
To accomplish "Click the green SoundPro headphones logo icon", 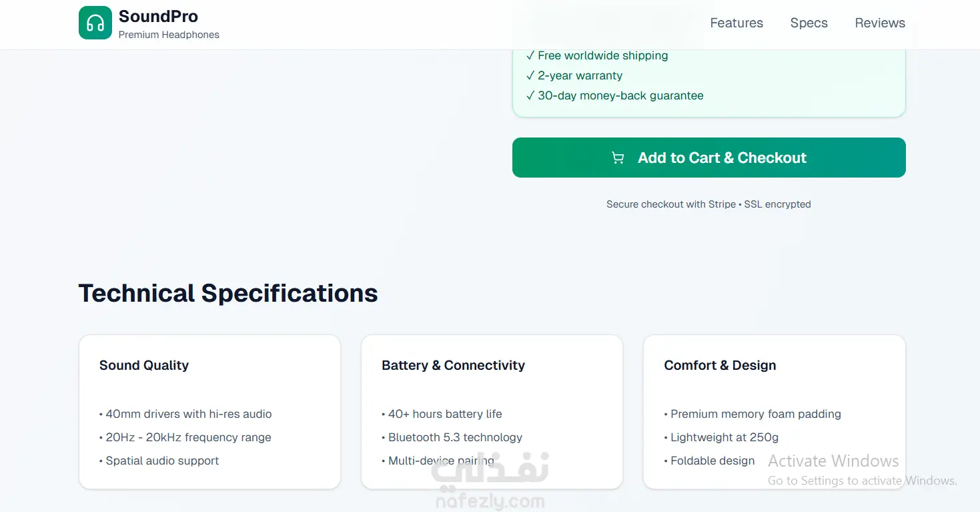I will [x=95, y=23].
